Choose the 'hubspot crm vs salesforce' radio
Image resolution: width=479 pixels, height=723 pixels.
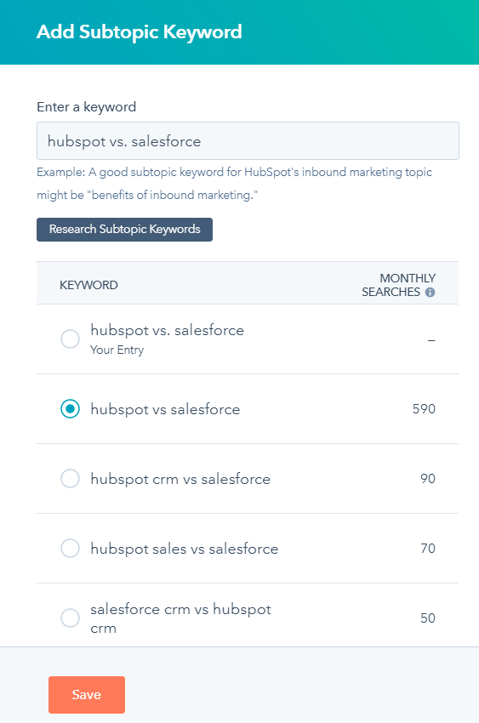click(x=70, y=479)
